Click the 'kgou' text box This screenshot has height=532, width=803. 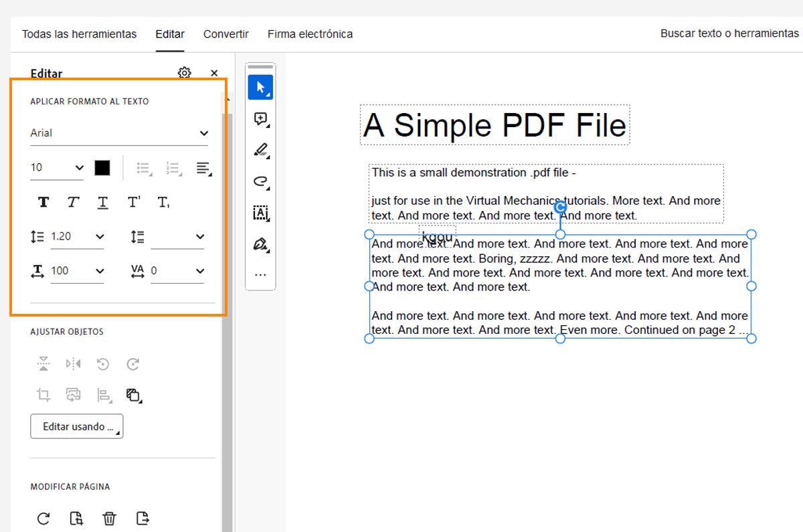coord(438,236)
